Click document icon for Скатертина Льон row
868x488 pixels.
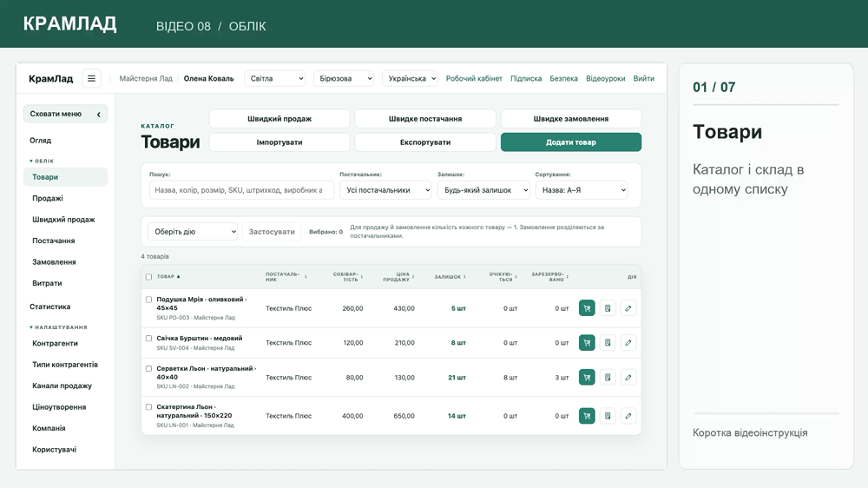(608, 415)
